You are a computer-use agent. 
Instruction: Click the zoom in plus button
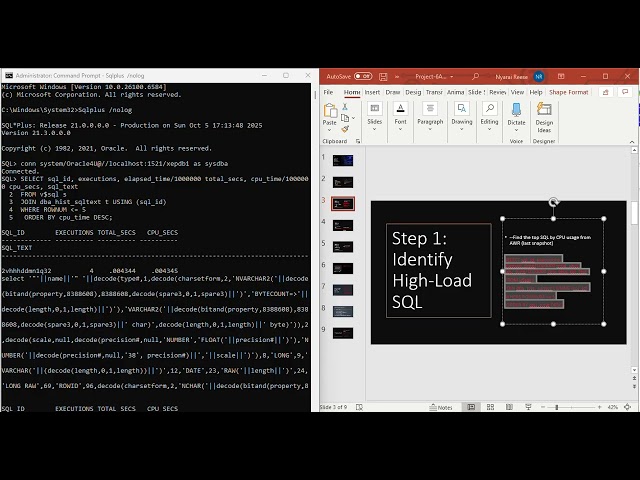pos(599,407)
